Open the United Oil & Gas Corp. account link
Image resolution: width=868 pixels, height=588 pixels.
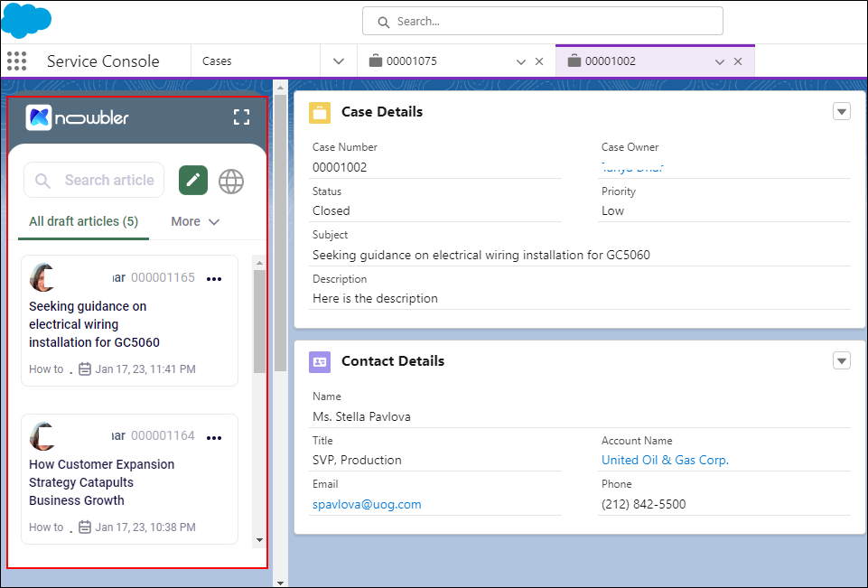(x=665, y=460)
